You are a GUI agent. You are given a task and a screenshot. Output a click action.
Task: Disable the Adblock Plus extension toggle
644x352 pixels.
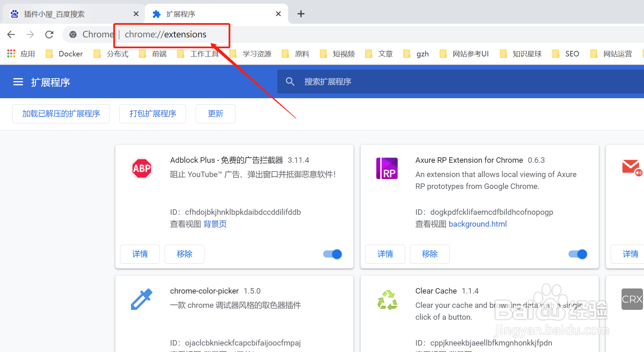[333, 254]
